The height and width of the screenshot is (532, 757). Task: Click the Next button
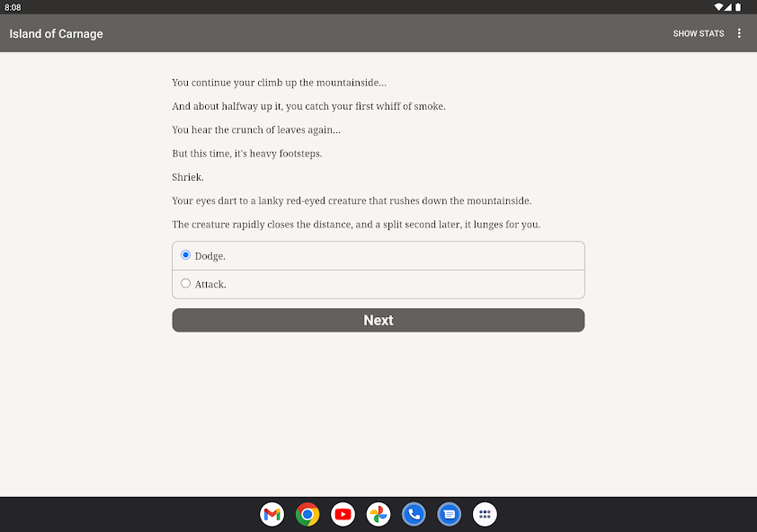[378, 320]
